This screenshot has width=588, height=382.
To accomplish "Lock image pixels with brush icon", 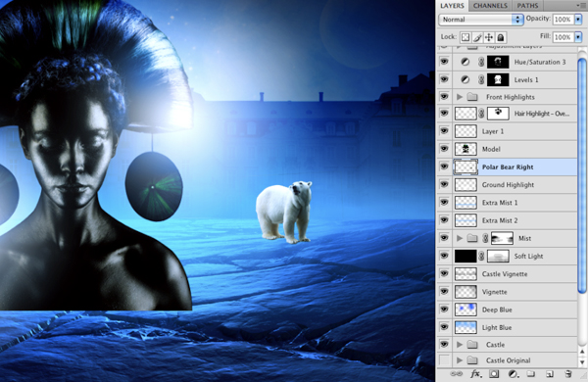I will click(477, 37).
